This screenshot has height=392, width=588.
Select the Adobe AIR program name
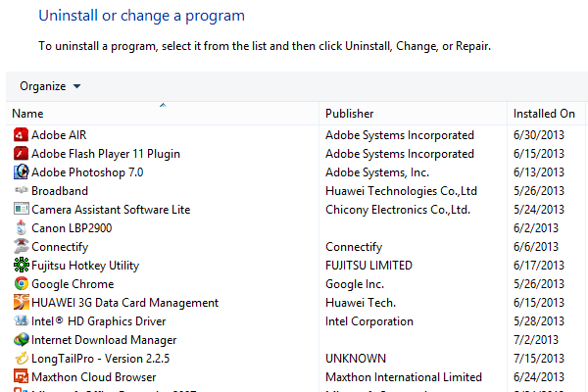(59, 135)
